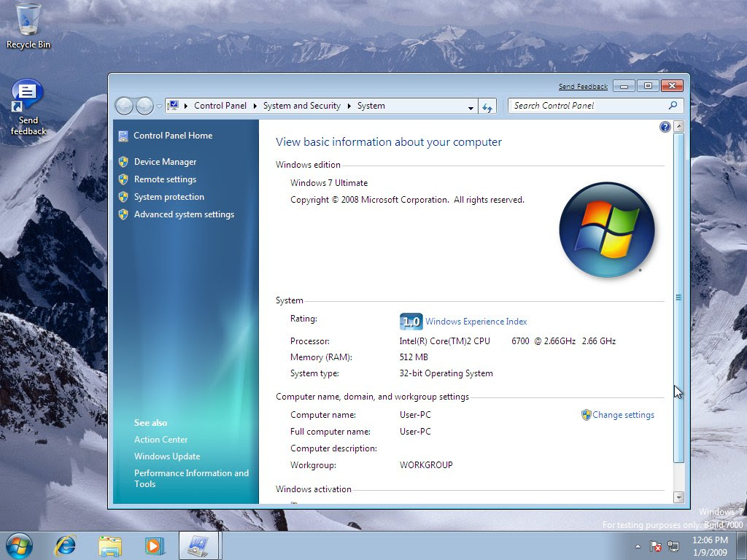The image size is (747, 560).
Task: Open the Recycle Bin desktop icon
Action: (x=28, y=26)
